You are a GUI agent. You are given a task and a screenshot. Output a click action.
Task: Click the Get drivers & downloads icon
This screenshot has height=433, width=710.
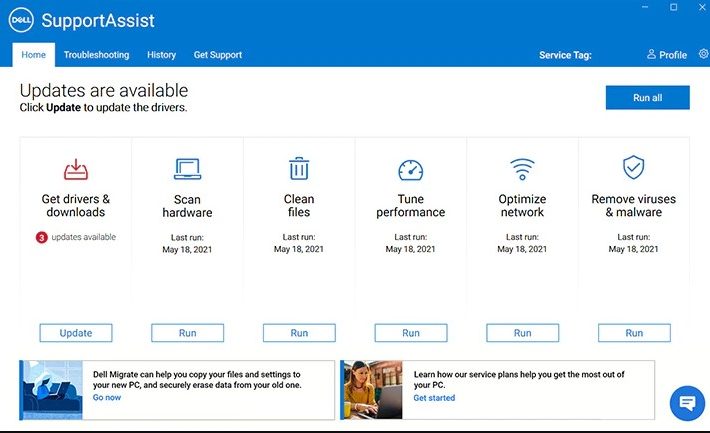76,169
